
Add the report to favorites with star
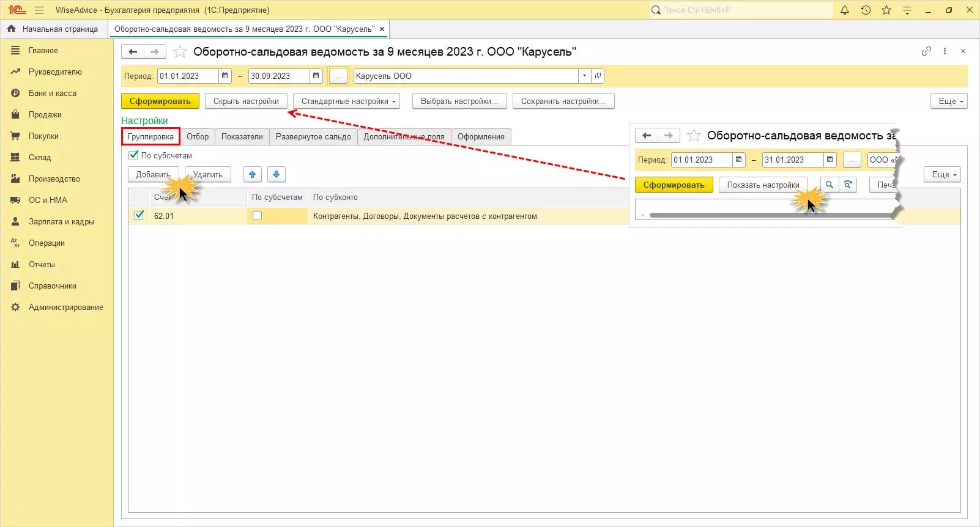(x=180, y=52)
